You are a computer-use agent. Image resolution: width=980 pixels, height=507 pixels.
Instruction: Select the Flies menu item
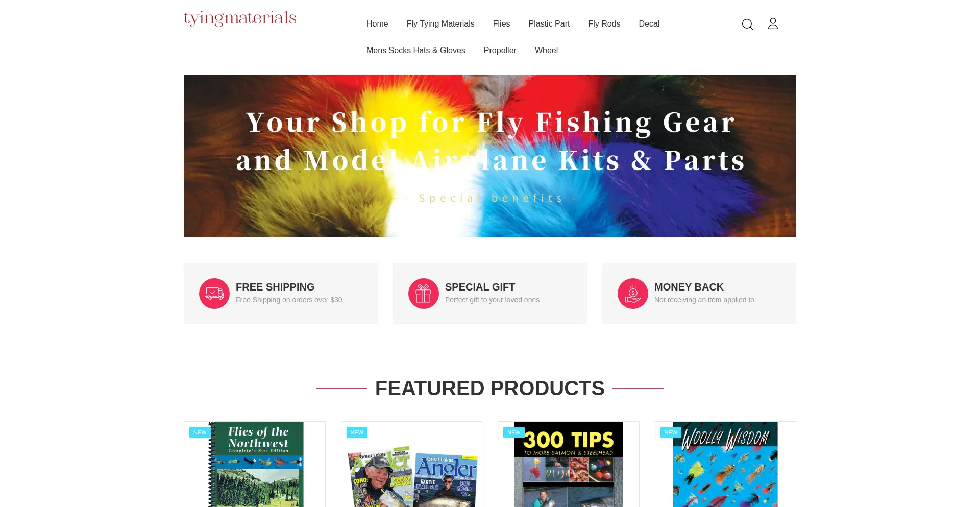[x=501, y=23]
